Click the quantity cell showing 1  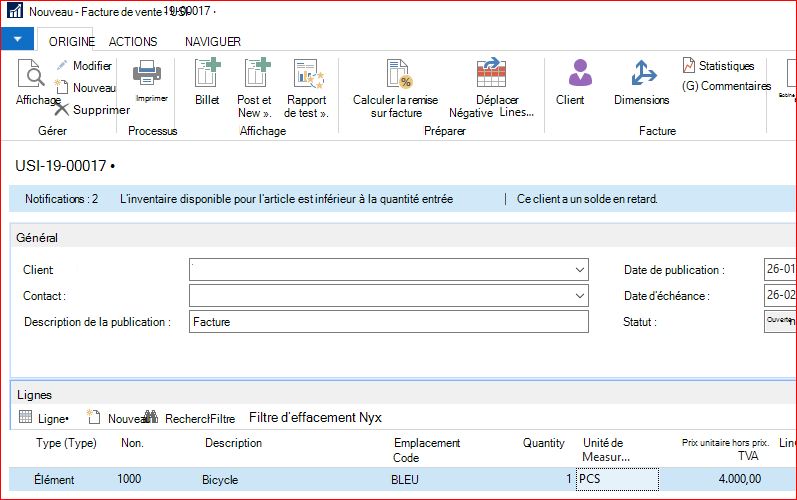pos(569,479)
